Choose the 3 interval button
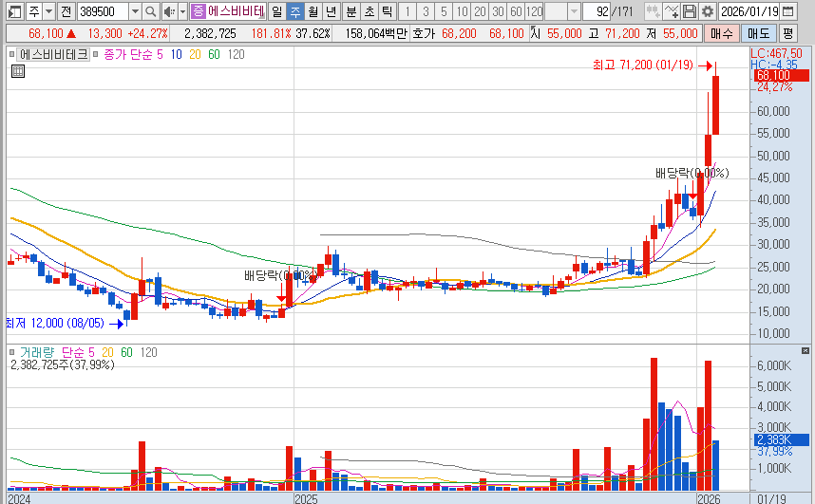 [x=426, y=10]
